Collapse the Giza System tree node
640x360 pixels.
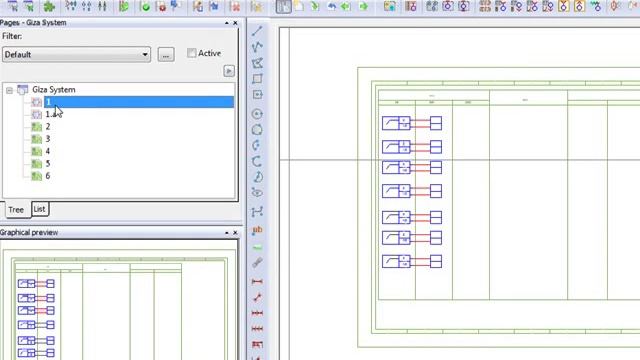pos(9,90)
